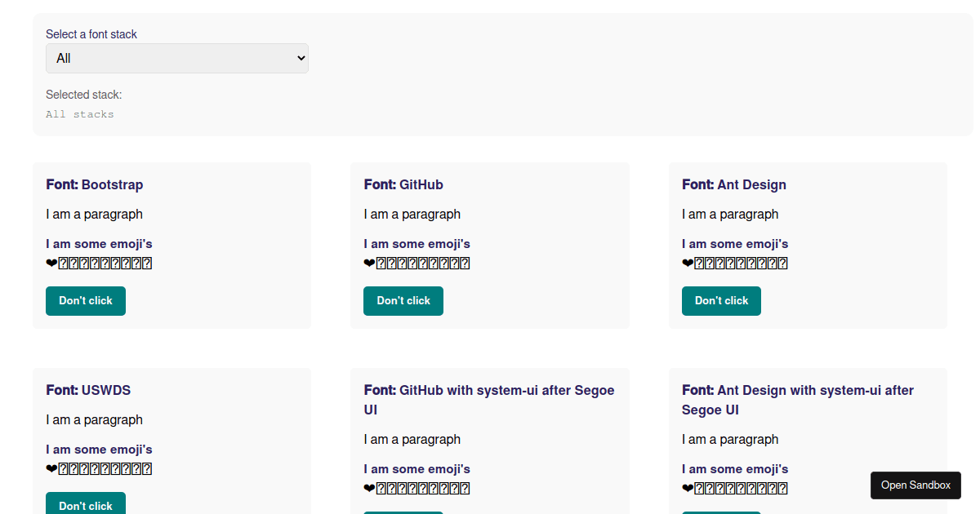The height and width of the screenshot is (514, 980).
Task: Click 'I am some emoji's' in USWDS card
Action: (99, 450)
